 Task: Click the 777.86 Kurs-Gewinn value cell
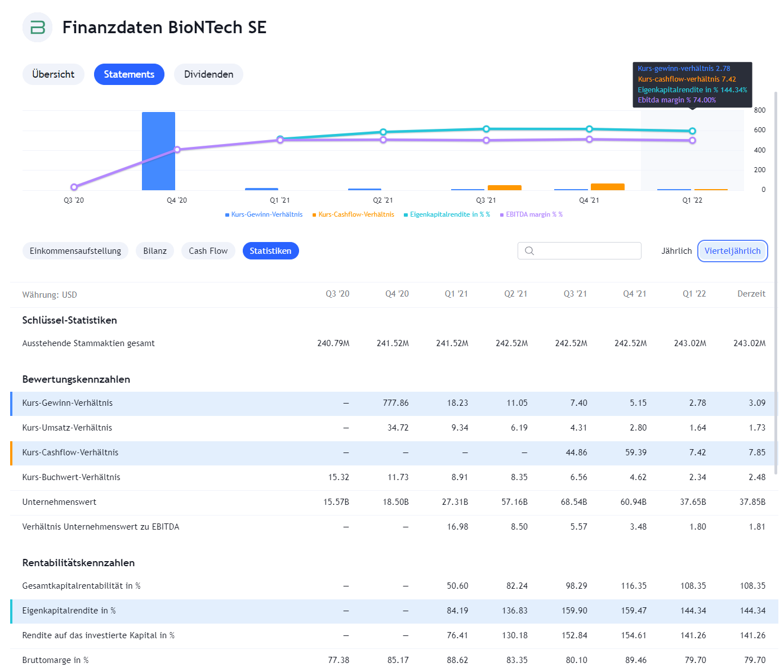click(395, 403)
